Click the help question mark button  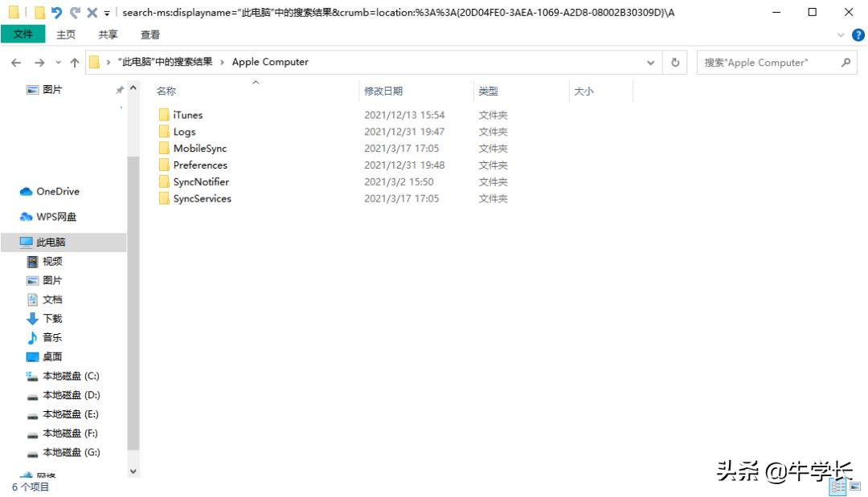click(x=857, y=35)
